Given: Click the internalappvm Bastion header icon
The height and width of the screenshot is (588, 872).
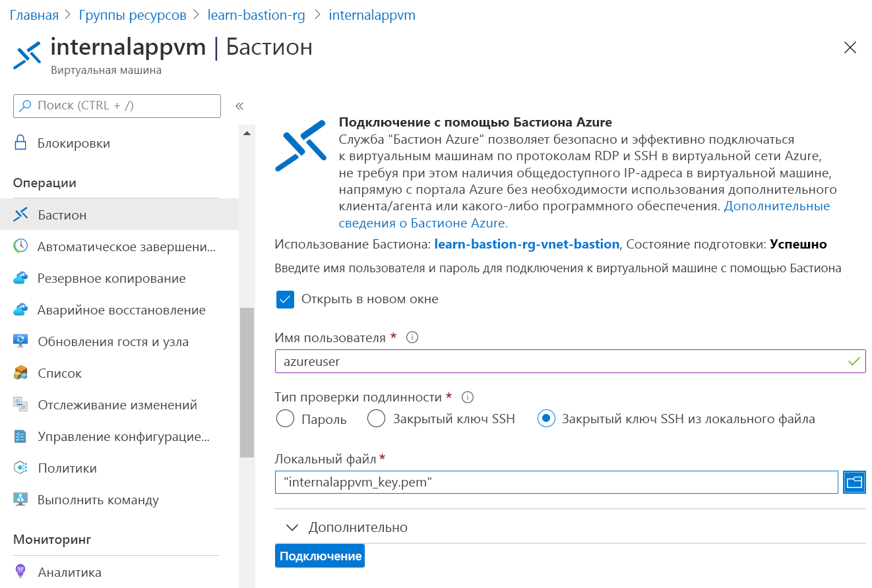Looking at the screenshot, I should [27, 55].
